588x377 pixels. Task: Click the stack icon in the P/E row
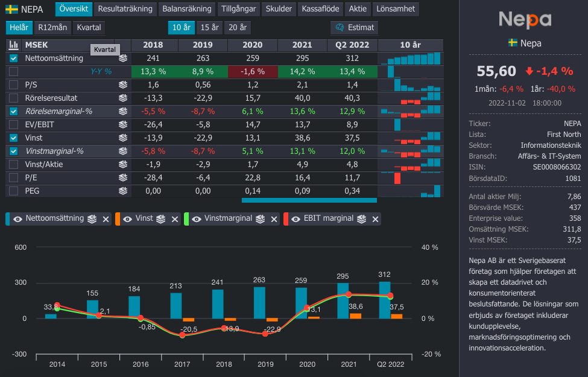[123, 177]
